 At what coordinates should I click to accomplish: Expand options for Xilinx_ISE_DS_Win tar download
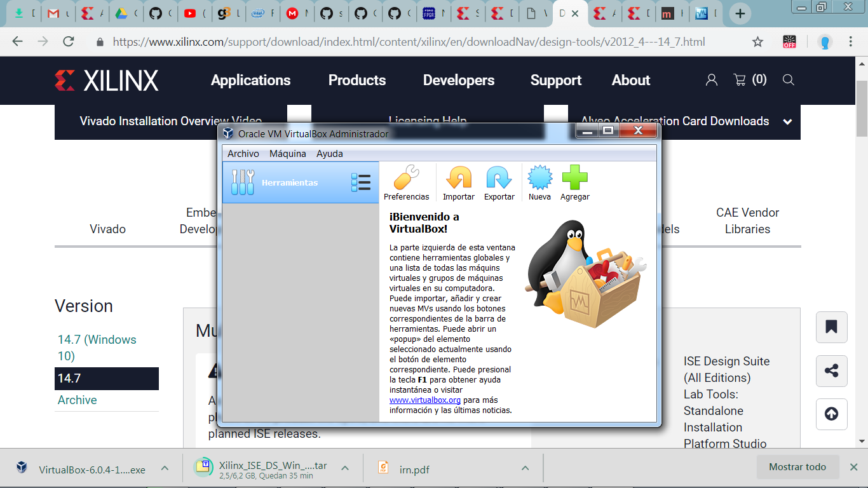coord(344,469)
